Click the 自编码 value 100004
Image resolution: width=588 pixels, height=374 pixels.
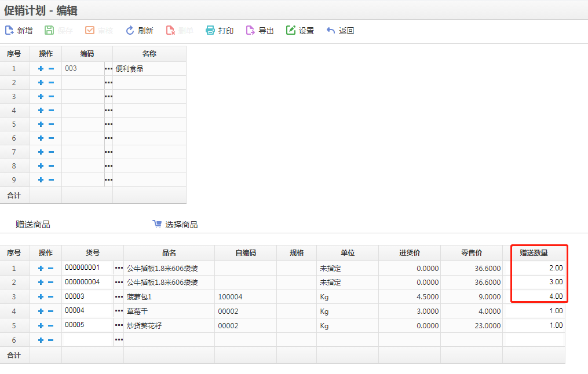pyautogui.click(x=230, y=297)
